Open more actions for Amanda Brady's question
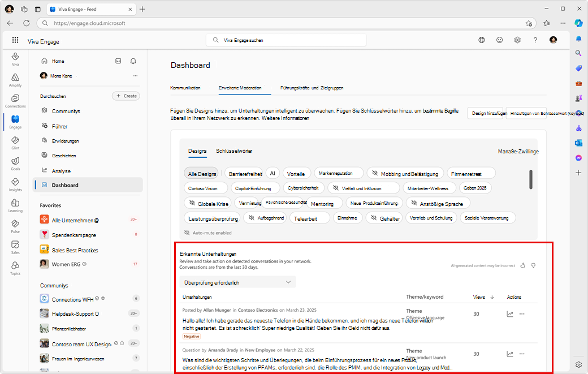This screenshot has height=374, width=588. tap(522, 354)
